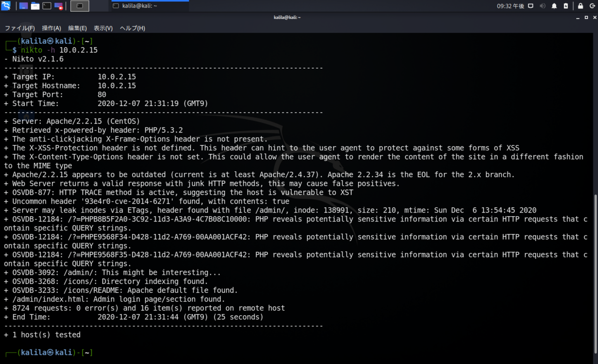Click the 'Start Time' line
Image resolution: width=598 pixels, height=364 pixels.
[x=106, y=104]
